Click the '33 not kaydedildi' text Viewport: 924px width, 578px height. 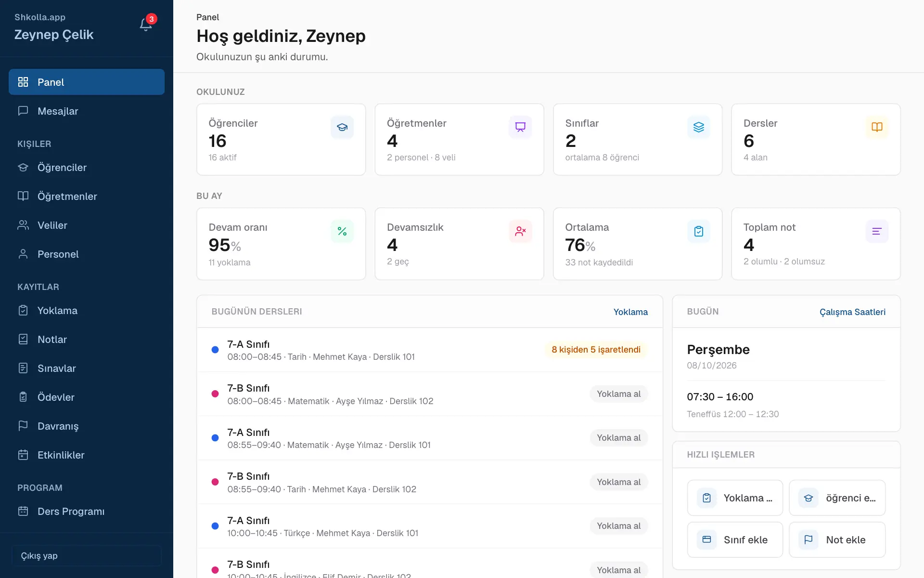599,262
